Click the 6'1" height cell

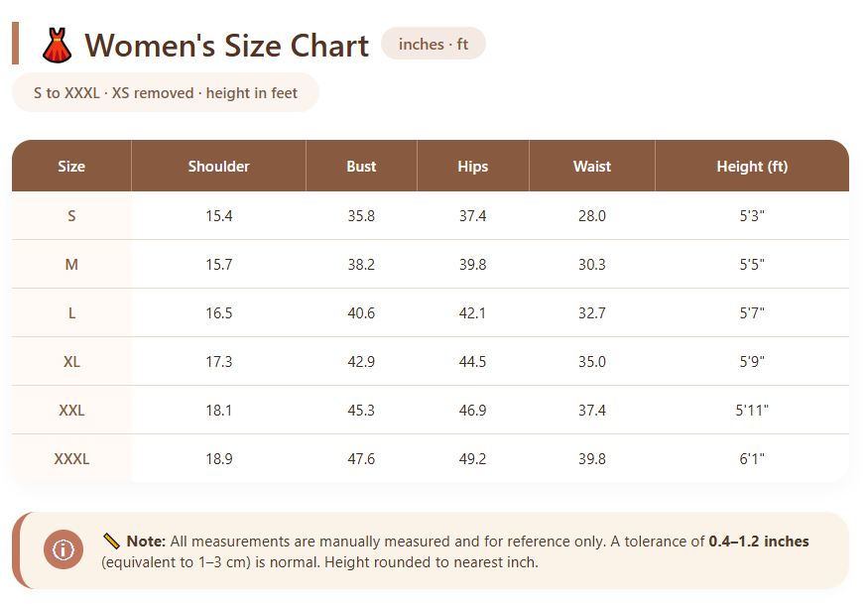pos(751,458)
